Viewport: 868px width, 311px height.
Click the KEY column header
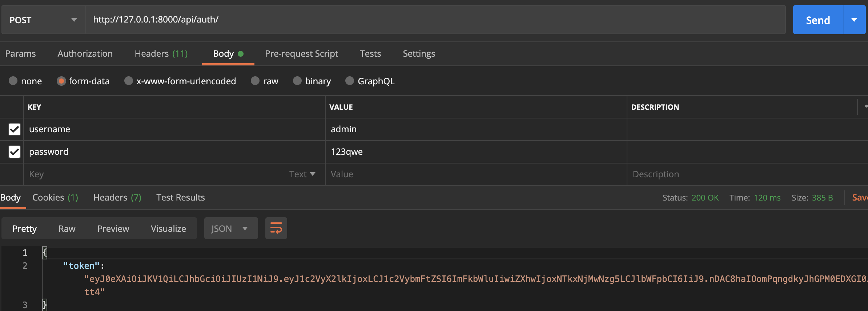[x=35, y=107]
